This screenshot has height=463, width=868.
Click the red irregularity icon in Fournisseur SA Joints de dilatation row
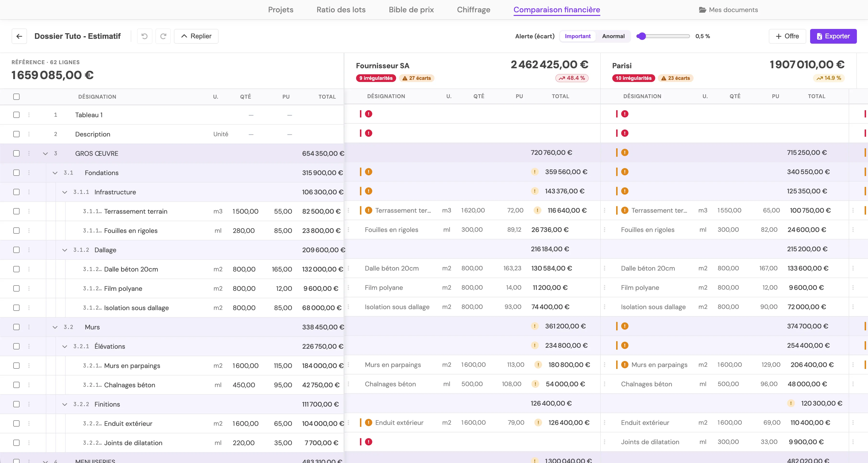point(369,442)
